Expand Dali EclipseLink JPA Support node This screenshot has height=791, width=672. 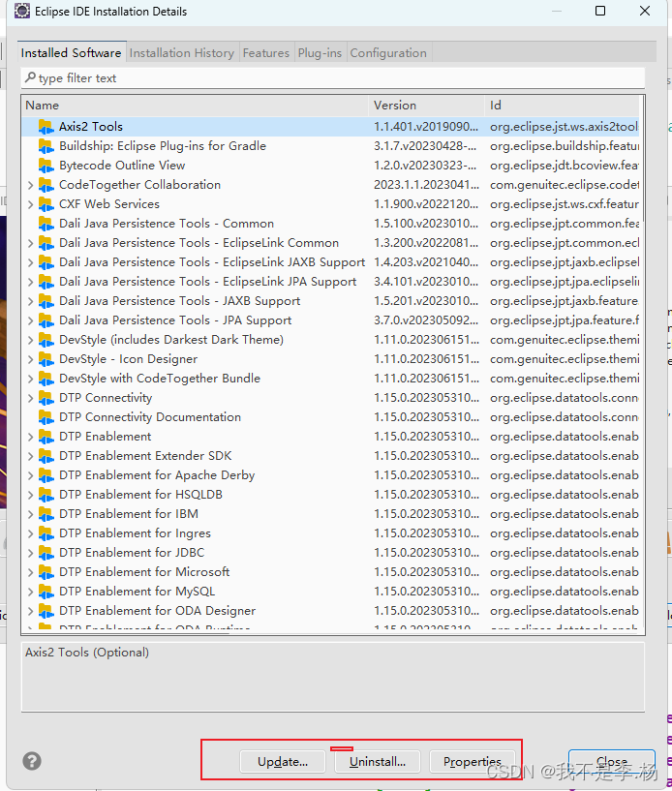coord(30,282)
